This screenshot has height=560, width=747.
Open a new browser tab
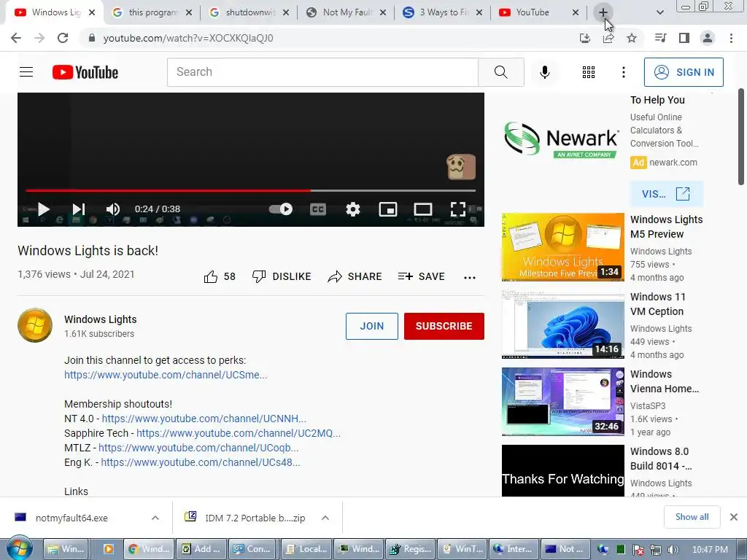point(603,13)
